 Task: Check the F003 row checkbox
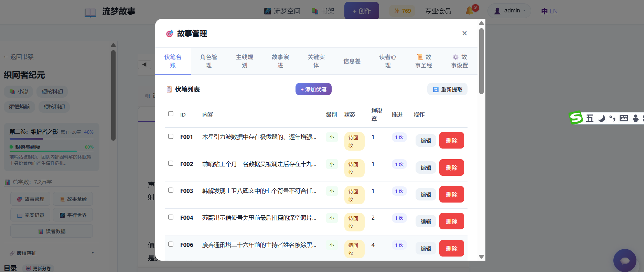171,190
